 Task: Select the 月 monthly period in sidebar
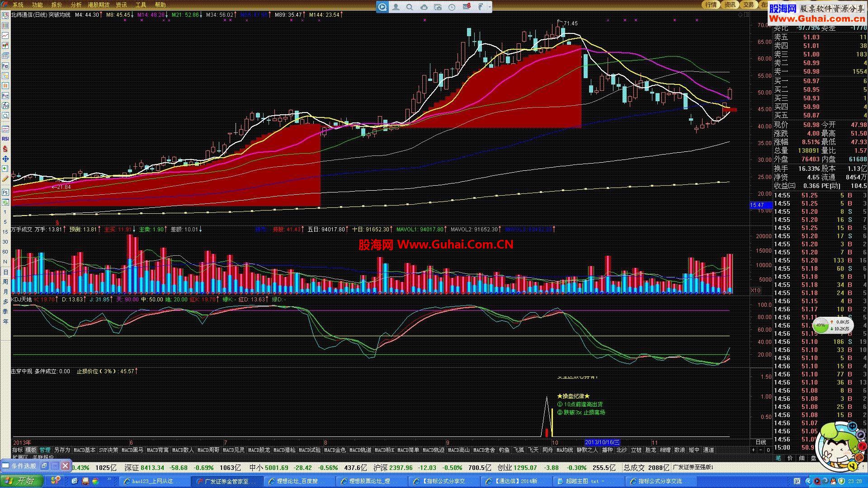(5, 291)
